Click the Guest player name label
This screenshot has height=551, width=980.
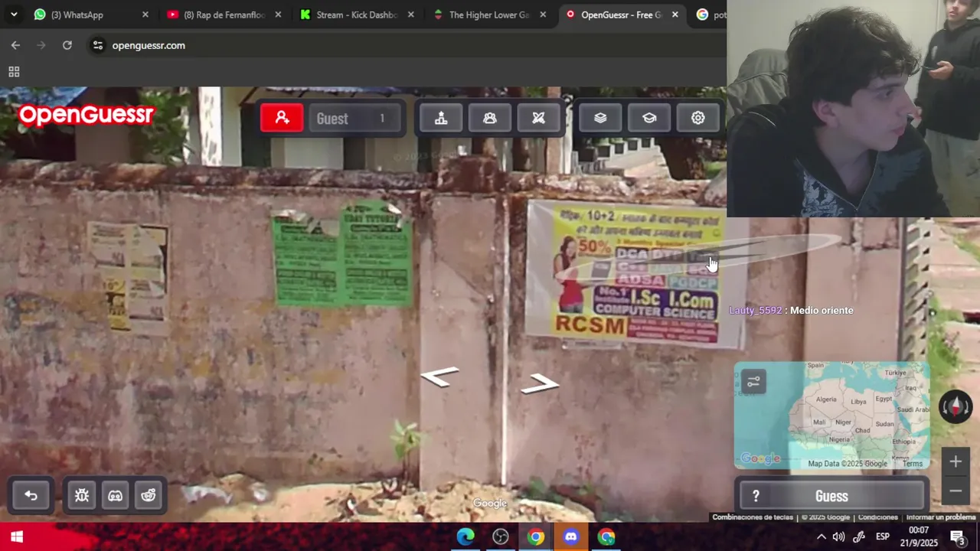coord(332,119)
